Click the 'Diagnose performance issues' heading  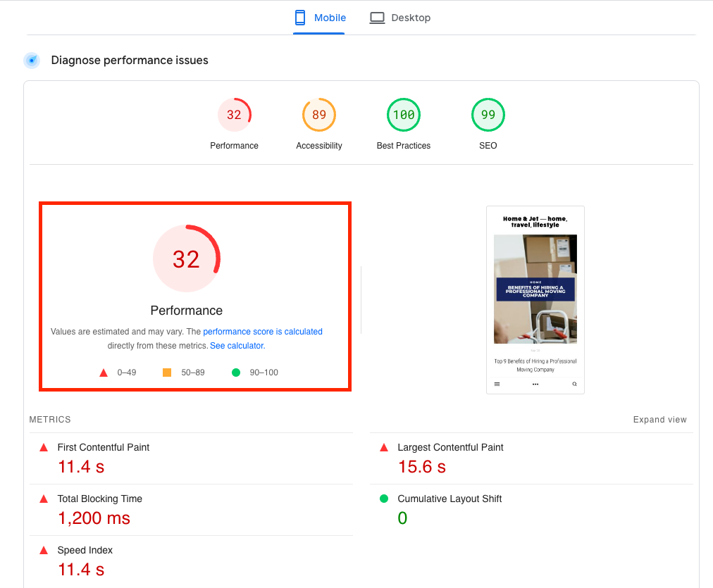tap(130, 60)
